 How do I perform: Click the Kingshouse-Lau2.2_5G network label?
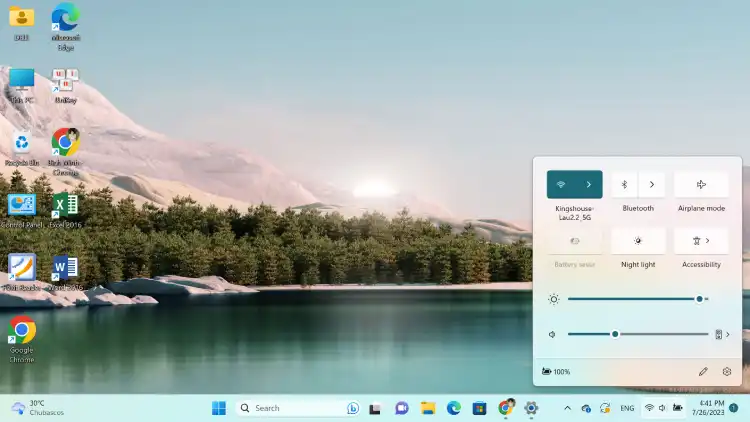(x=574, y=213)
